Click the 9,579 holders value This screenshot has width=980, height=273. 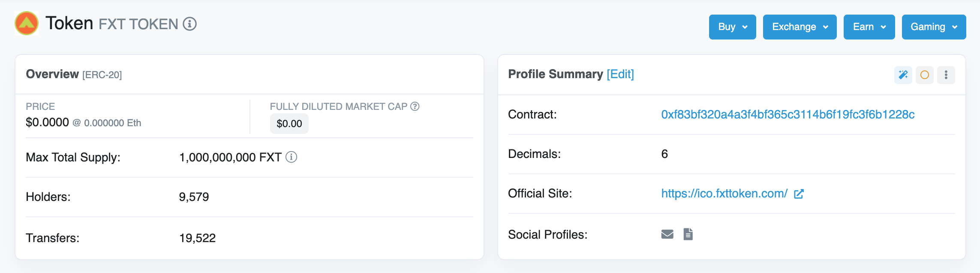(x=194, y=197)
